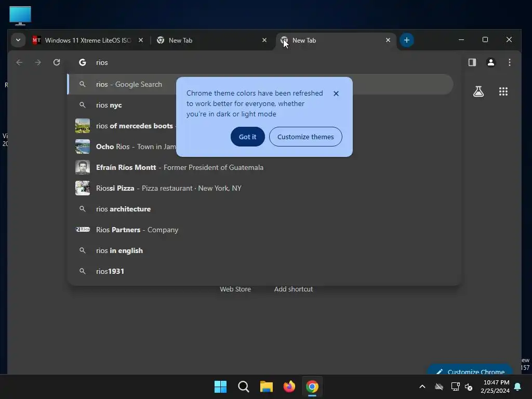Open the profile avatar menu
This screenshot has height=399, width=532.
[x=490, y=62]
